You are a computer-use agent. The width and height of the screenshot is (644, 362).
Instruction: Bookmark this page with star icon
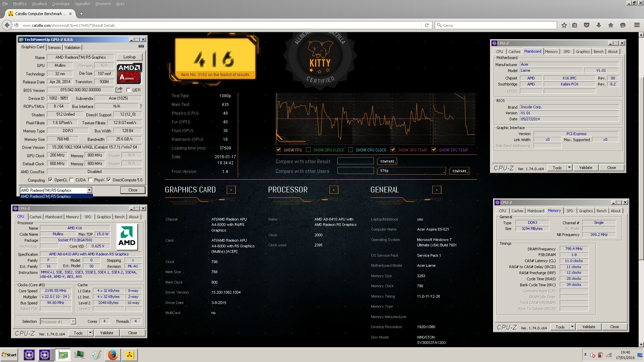pos(564,25)
